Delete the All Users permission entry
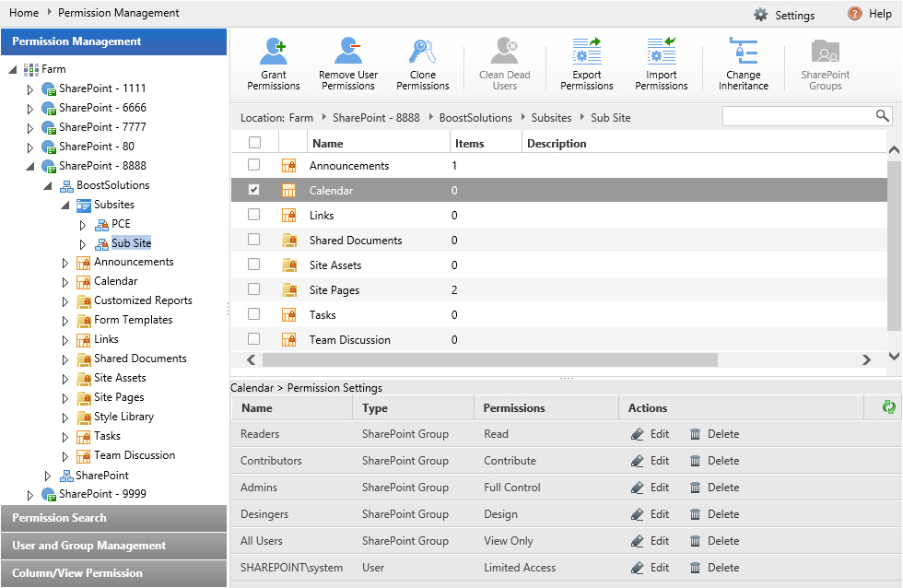Image resolution: width=903 pixels, height=588 pixels. pos(715,541)
